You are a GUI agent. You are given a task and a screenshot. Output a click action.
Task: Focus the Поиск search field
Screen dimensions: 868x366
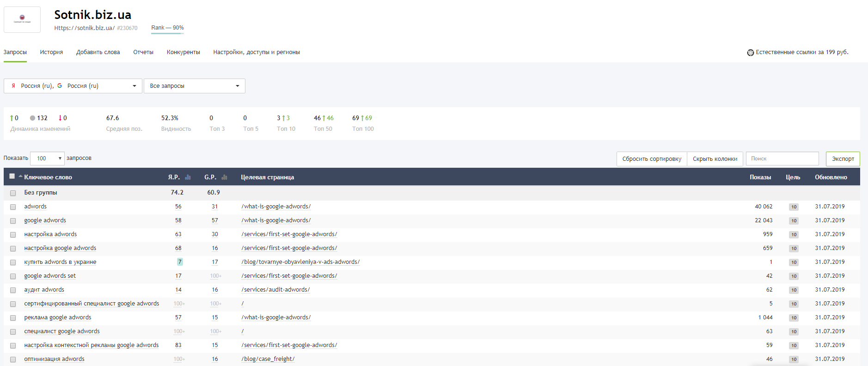click(x=782, y=159)
